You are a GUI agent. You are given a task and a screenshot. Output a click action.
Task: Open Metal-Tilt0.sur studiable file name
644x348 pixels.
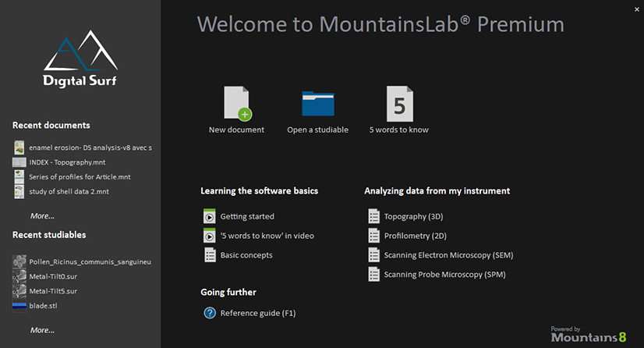pos(53,276)
